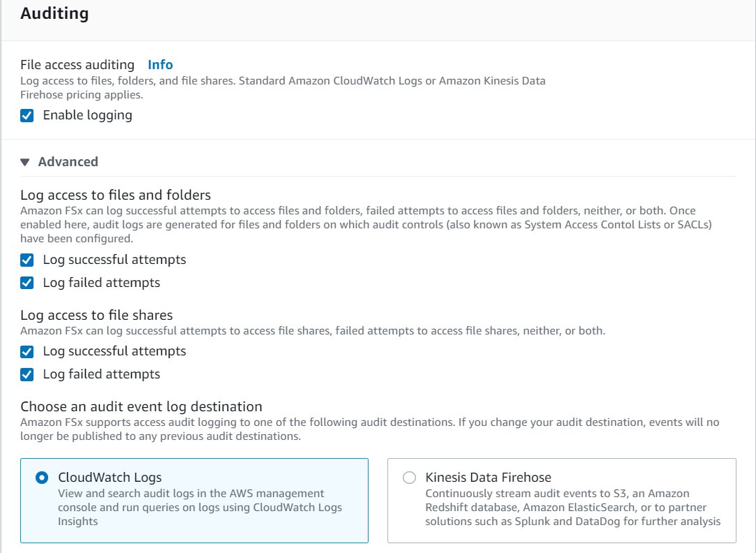Collapse the Advanced section using the triangle
Screen dimensions: 756x553
pos(25,162)
